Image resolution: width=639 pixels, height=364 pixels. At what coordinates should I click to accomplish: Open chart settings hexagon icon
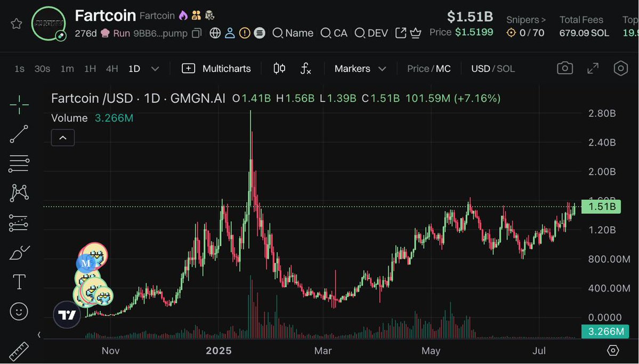point(621,68)
